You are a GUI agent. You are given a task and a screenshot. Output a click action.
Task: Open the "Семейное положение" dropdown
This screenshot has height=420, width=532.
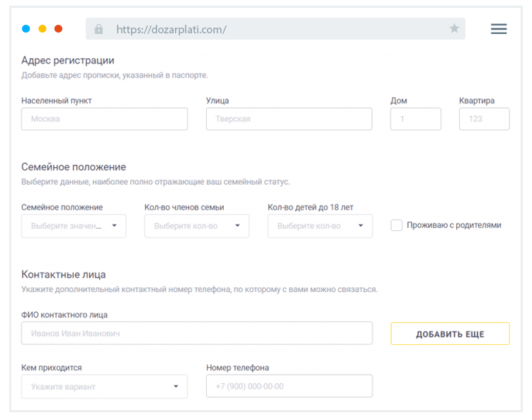tap(74, 226)
